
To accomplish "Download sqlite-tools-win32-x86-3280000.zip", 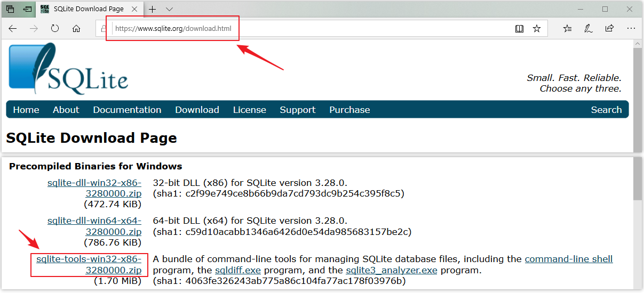I will click(89, 264).
